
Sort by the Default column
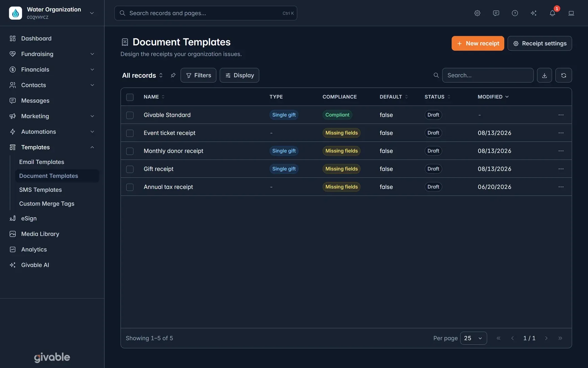[x=393, y=97]
